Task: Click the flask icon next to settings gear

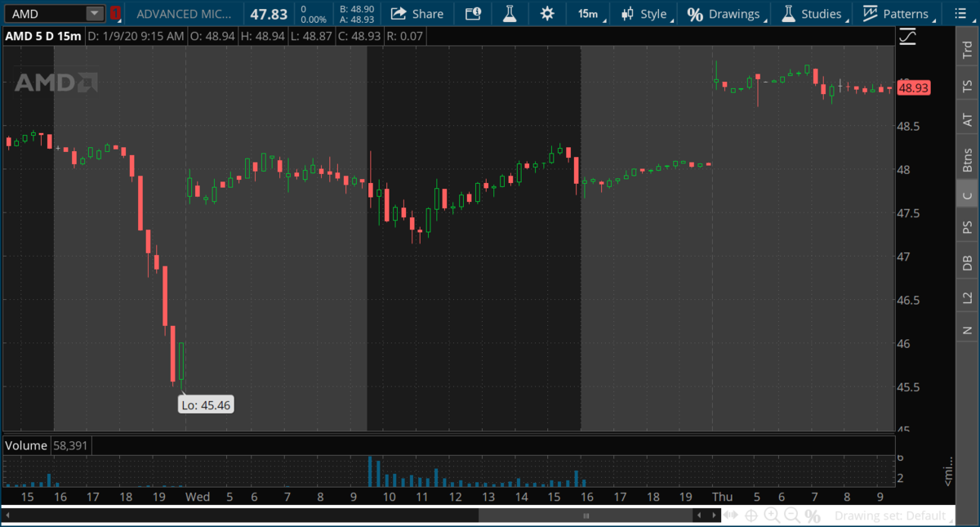Action: pos(510,13)
